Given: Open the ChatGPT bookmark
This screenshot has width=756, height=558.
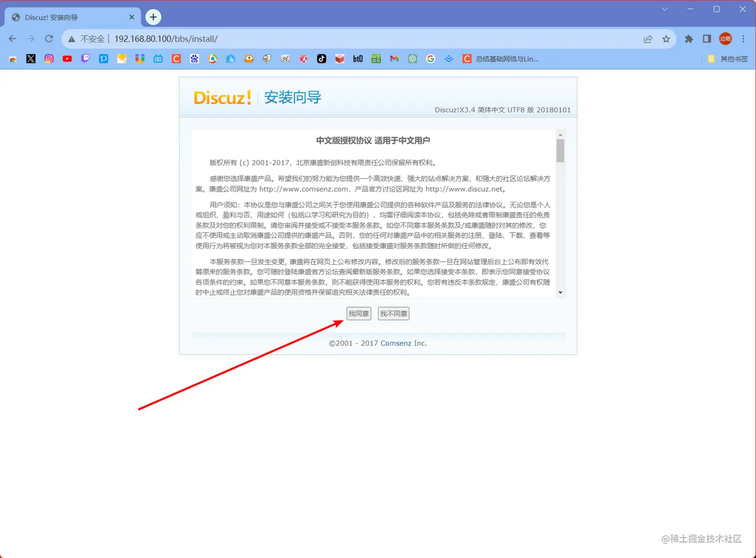Looking at the screenshot, I should click(412, 59).
